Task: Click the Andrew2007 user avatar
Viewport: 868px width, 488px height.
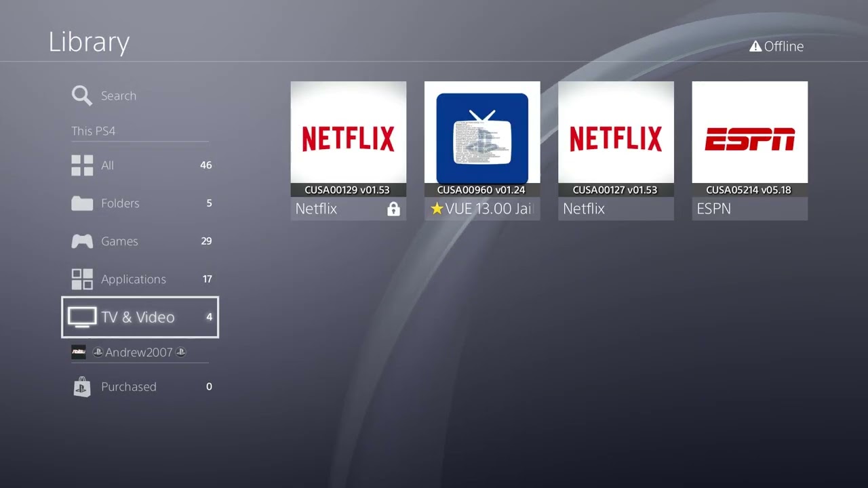Action: 79,352
